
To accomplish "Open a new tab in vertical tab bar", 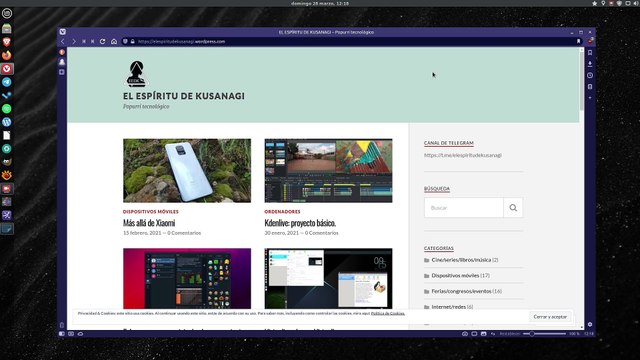I will [62, 72].
